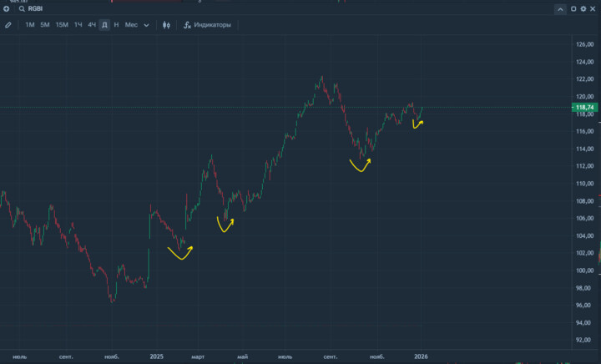Open the candlestick chart type selector
This screenshot has width=601, height=364.
[167, 25]
